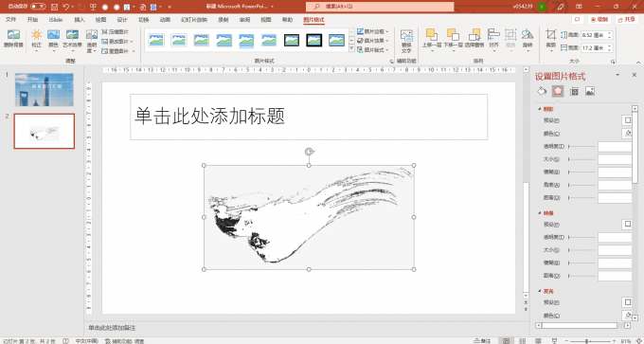Click the Share (共享) button
The width and height of the screenshot is (644, 344).
coord(627,19)
